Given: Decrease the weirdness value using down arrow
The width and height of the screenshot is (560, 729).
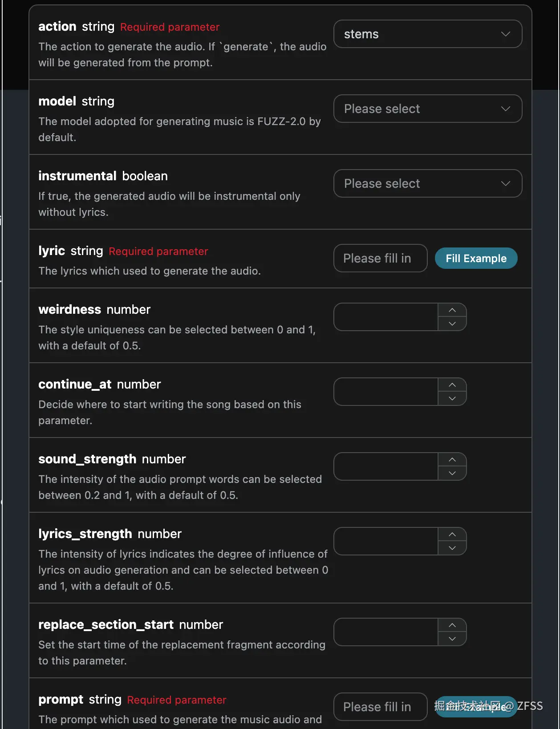Looking at the screenshot, I should 452,324.
